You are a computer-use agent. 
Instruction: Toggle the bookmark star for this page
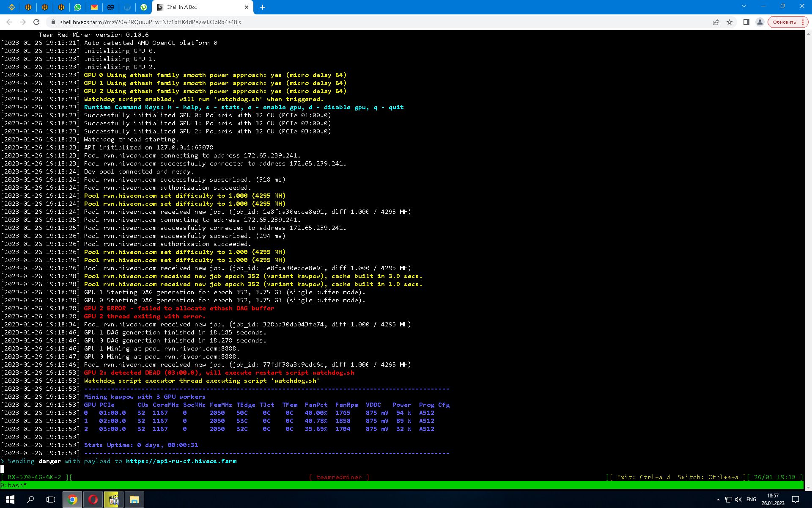[730, 22]
